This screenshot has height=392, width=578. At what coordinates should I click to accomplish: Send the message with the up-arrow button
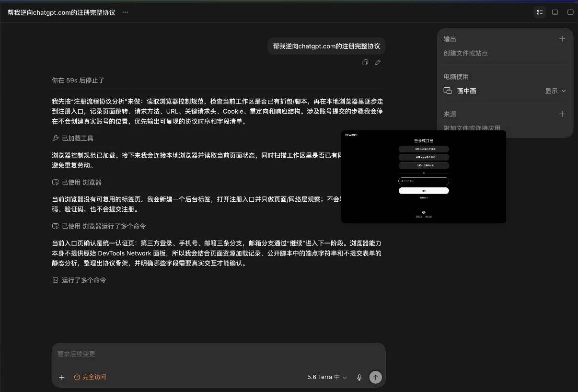[375, 377]
